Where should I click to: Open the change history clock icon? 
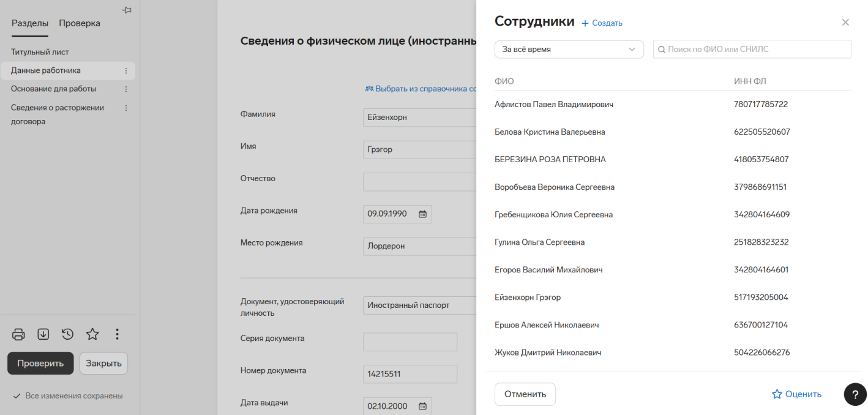coord(67,334)
